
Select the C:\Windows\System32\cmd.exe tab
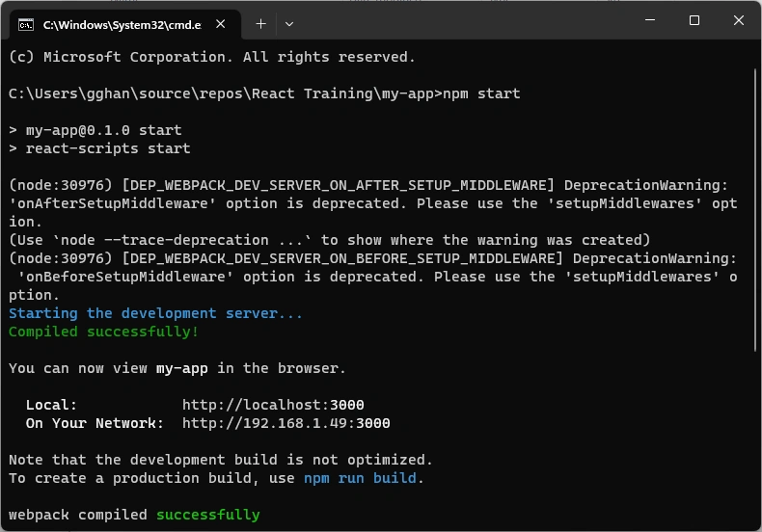pyautogui.click(x=124, y=24)
